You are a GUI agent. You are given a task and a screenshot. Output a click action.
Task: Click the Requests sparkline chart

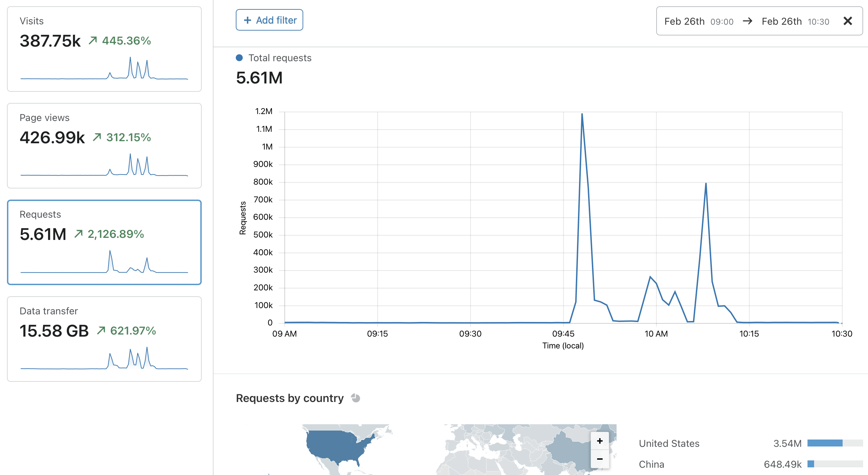pyautogui.click(x=104, y=261)
